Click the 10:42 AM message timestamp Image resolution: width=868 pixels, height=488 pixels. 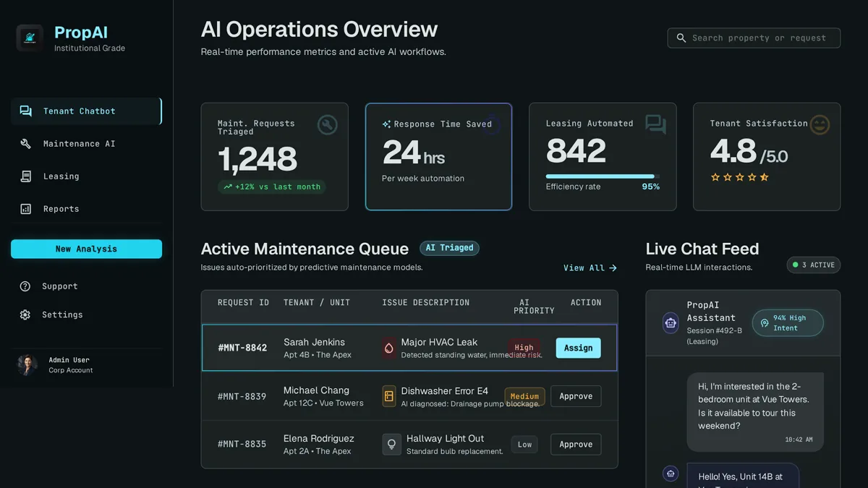click(x=799, y=440)
